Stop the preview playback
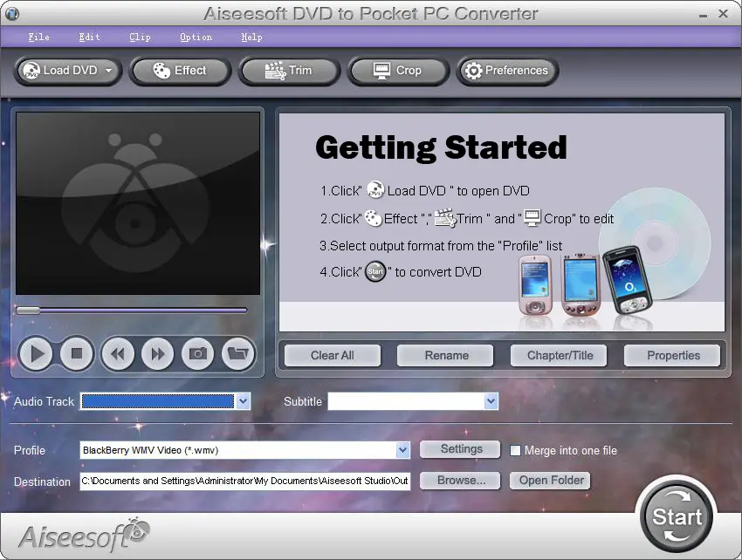742x560 pixels. pyautogui.click(x=77, y=353)
